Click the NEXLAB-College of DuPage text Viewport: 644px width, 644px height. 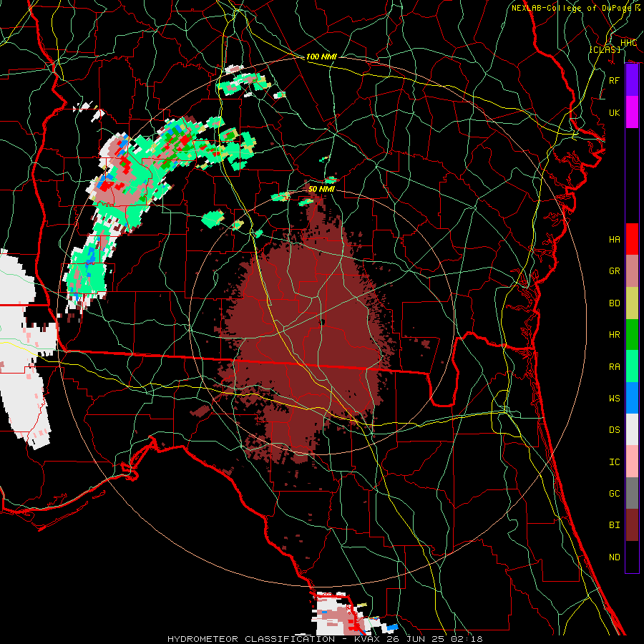(x=572, y=8)
